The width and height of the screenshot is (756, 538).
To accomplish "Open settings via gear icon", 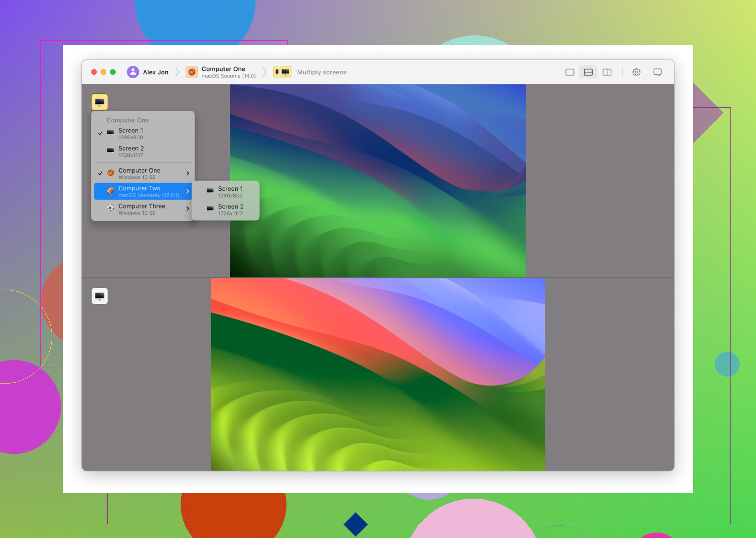I will pos(636,72).
